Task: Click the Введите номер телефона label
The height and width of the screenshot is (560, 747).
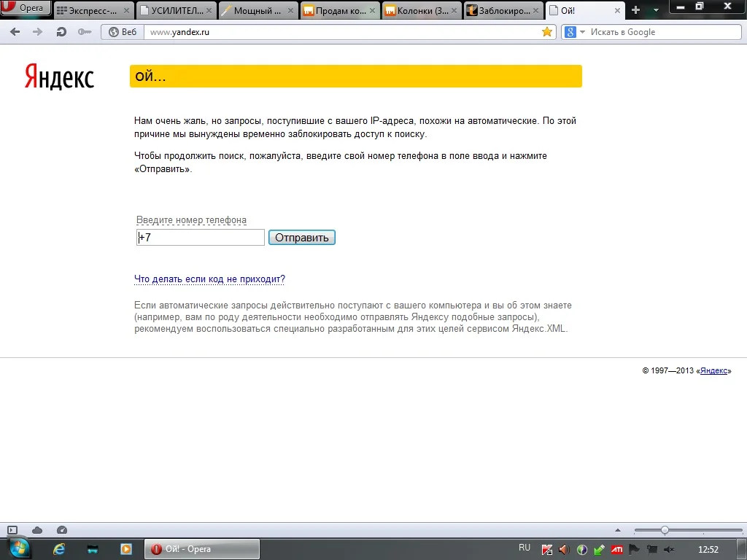Action: (192, 220)
